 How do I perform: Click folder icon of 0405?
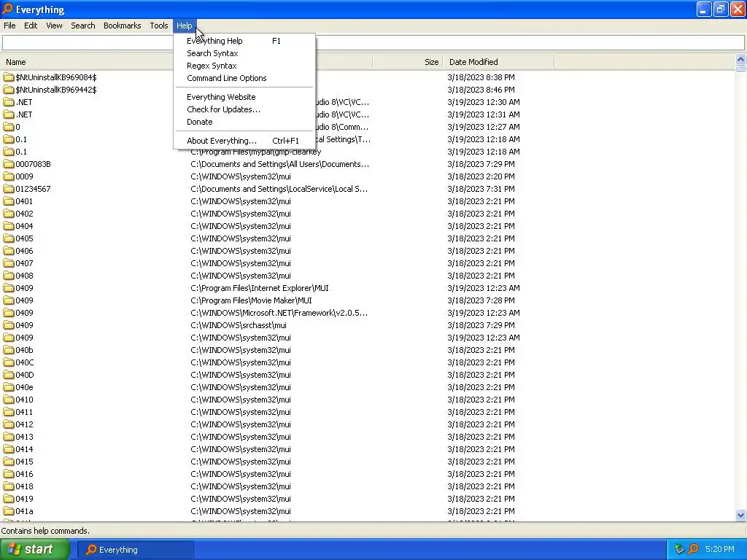point(9,238)
